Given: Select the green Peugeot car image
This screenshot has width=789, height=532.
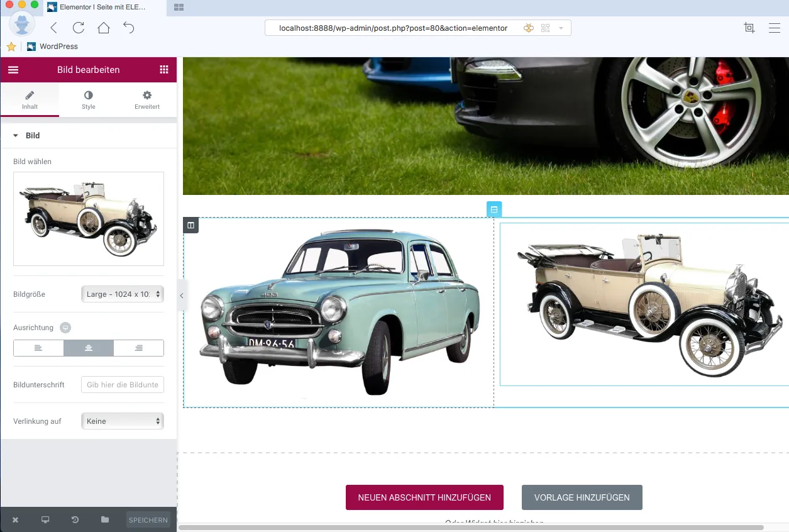Looking at the screenshot, I should point(339,313).
